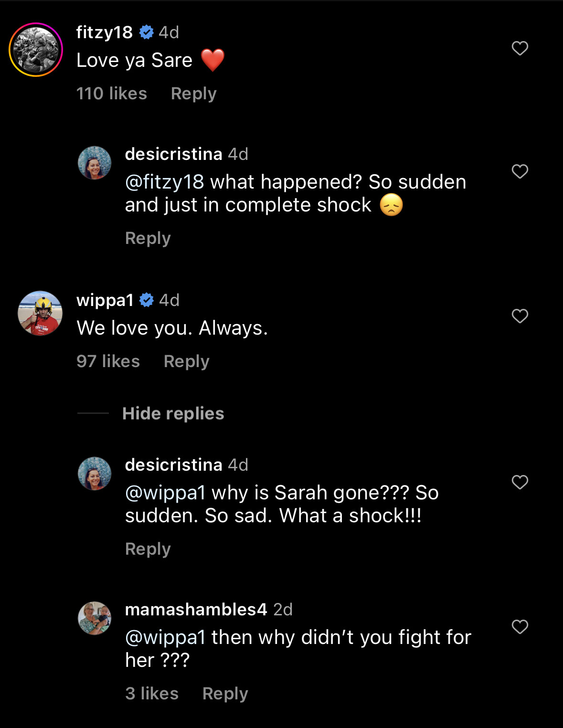Reply to desicristina's "why is Sarah gone" comment
Screen dimensions: 563x728
[148, 549]
